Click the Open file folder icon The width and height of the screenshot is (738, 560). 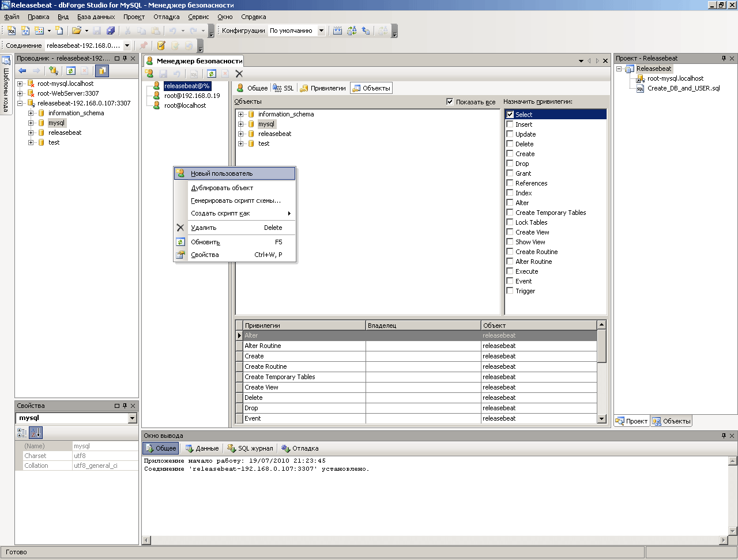coord(76,31)
